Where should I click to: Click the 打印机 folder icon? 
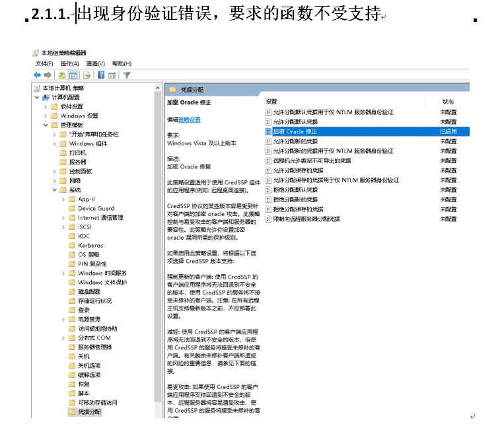(x=63, y=153)
